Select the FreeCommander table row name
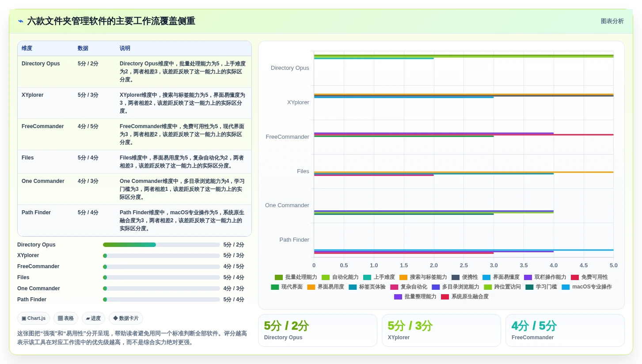Image resolution: width=642 pixels, height=364 pixels. click(42, 126)
